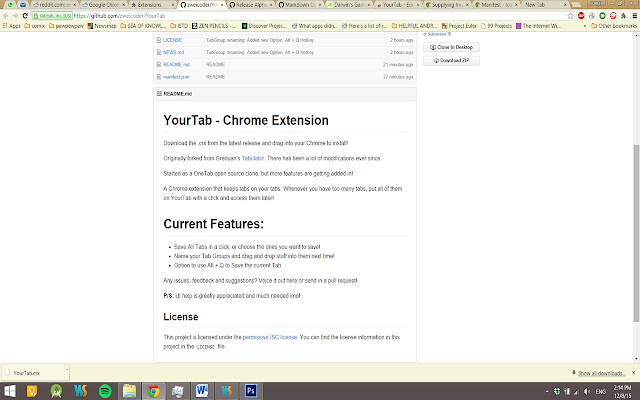Open the SEA OF KNOWL... bookmarks folder
640x400 pixels.
[143, 26]
